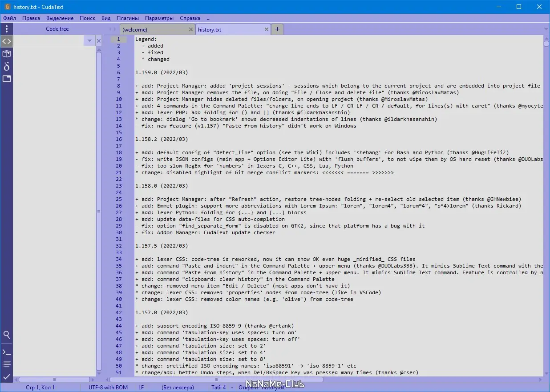Open the Справка menu
The height and width of the screenshot is (392, 550).
[x=190, y=18]
